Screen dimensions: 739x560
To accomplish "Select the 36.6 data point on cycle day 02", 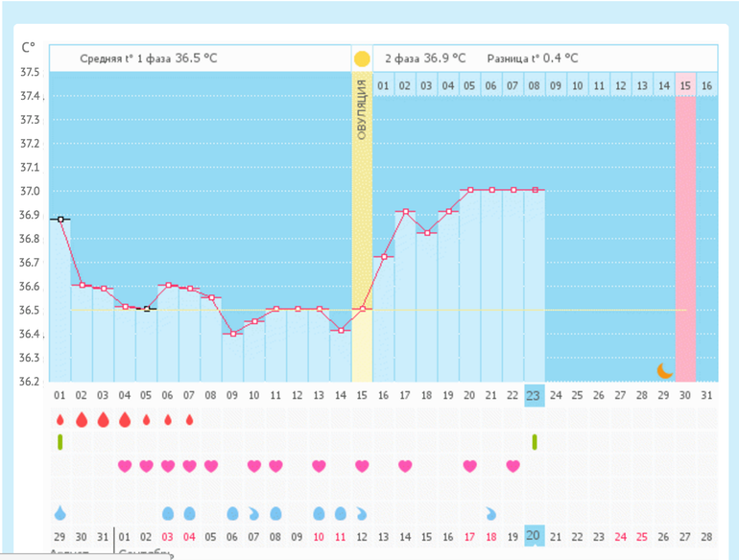I will 82,285.
